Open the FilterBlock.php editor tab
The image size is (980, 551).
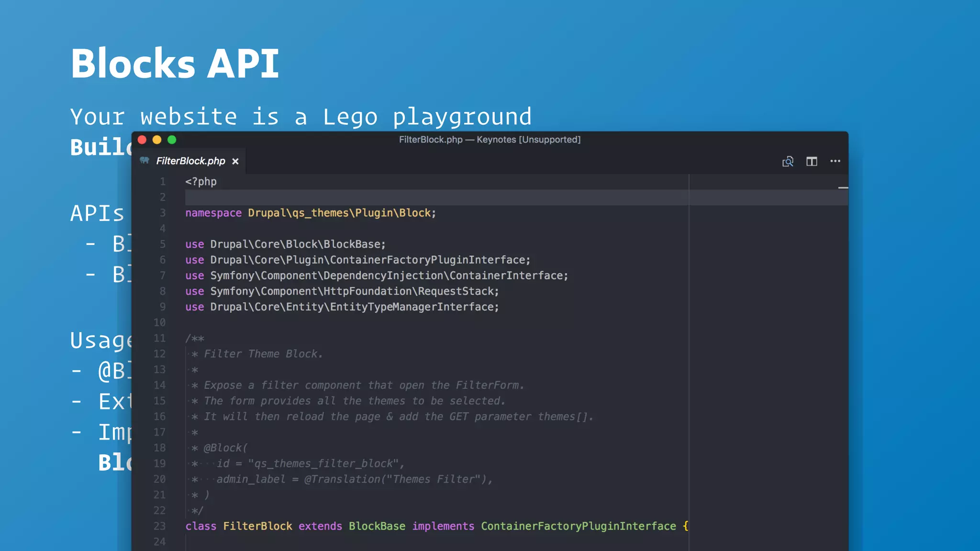pyautogui.click(x=190, y=161)
